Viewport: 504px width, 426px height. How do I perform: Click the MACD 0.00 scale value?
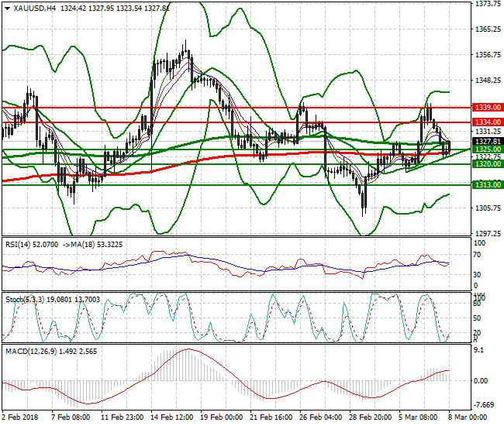(481, 381)
